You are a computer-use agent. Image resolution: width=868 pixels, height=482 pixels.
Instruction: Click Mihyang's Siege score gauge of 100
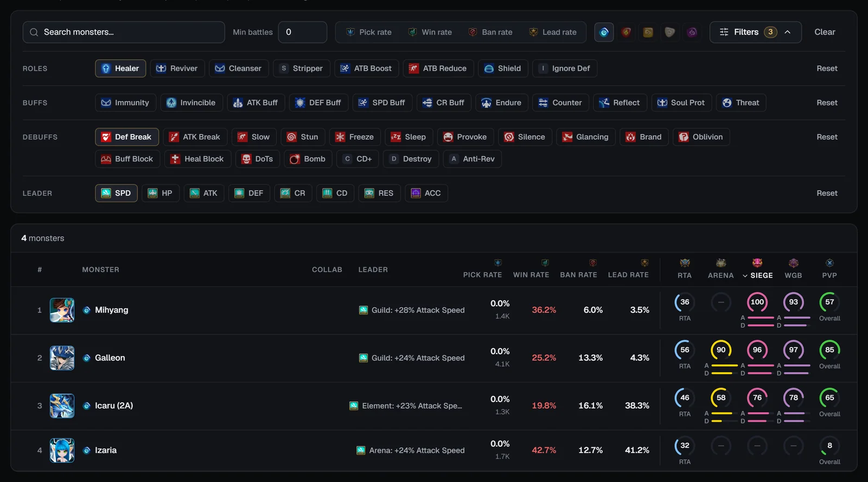click(x=757, y=302)
